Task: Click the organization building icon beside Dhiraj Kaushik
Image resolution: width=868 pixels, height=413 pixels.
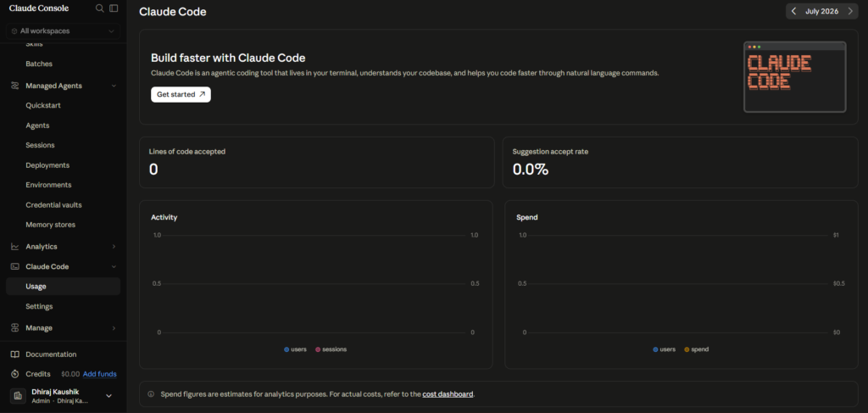Action: coord(18,396)
